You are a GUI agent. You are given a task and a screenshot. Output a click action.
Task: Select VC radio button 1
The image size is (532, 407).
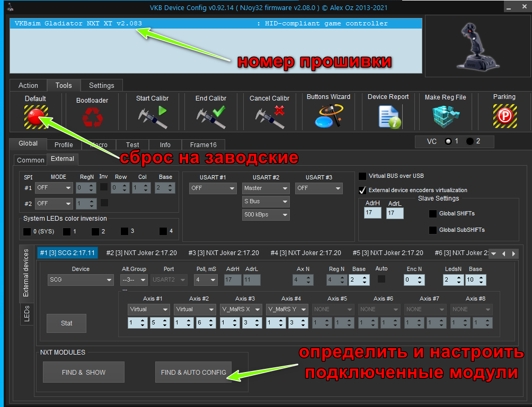click(448, 141)
